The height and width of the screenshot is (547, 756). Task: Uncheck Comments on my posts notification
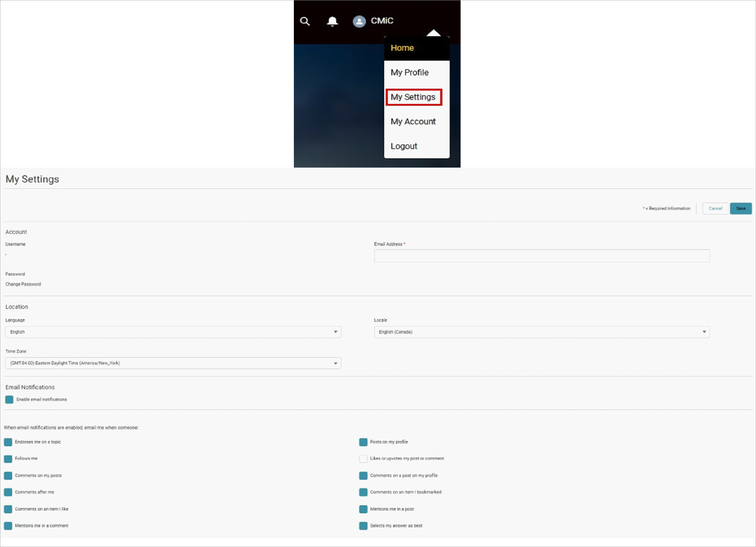pos(8,475)
